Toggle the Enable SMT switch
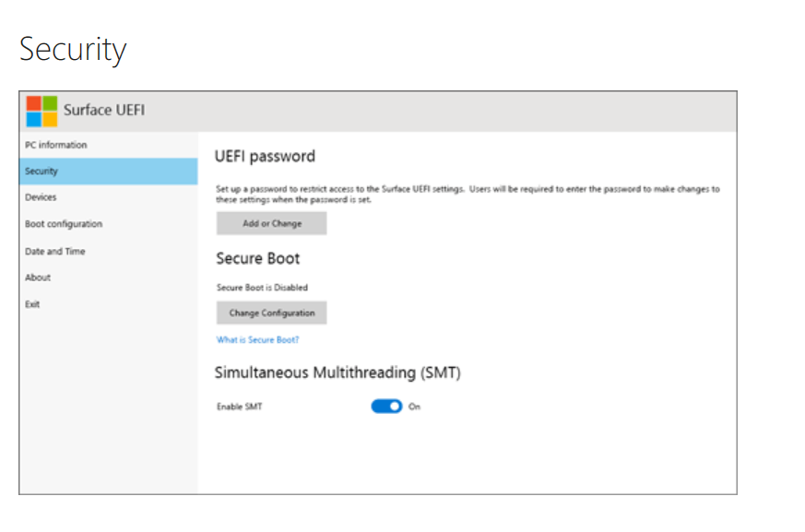Image resolution: width=805 pixels, height=532 pixels. point(386,407)
